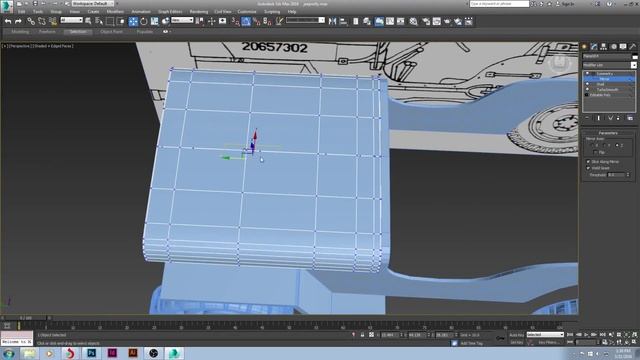This screenshot has height=360, width=640.
Task: Open the Group menu
Action: 56,12
